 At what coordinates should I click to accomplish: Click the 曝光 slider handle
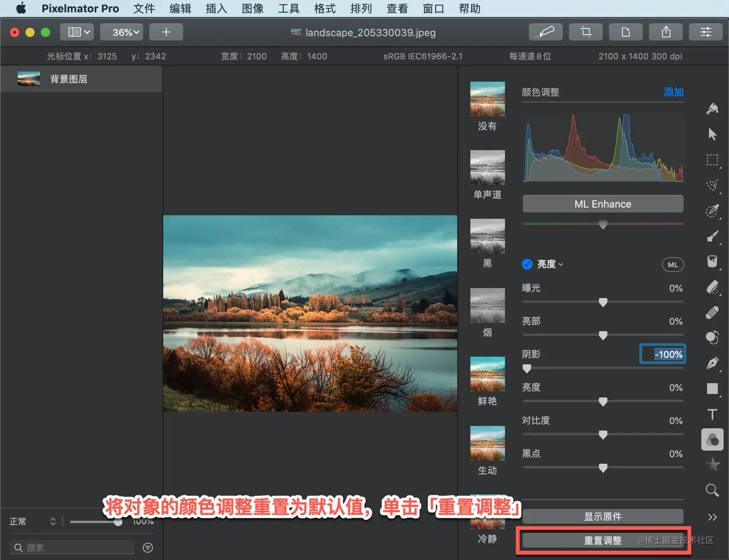click(x=603, y=302)
